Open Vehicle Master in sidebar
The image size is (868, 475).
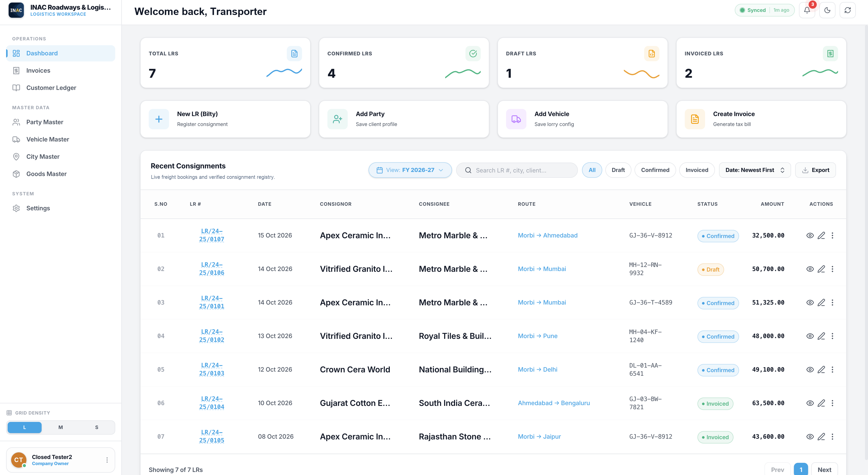point(61,139)
